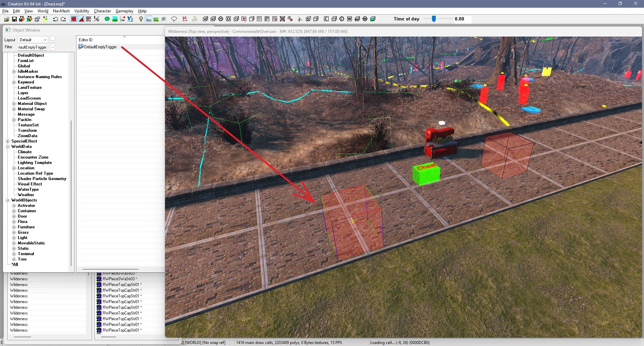
Task: Click the circled M toolbar icon
Action: coord(221,19)
